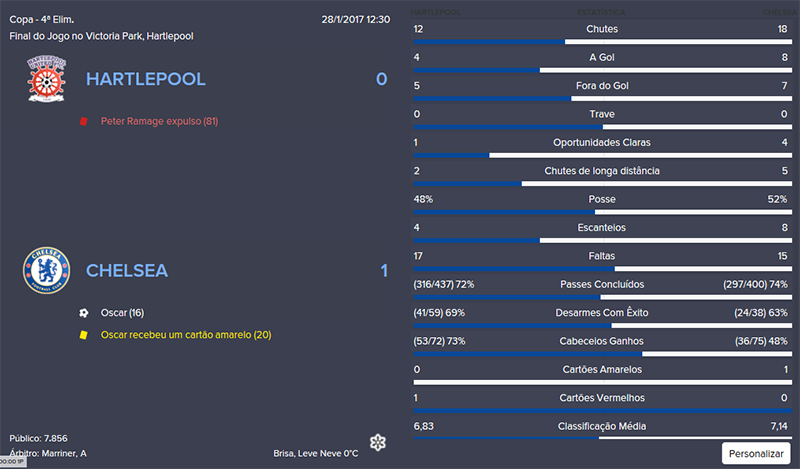Click the Classificação Média row

pos(602,426)
